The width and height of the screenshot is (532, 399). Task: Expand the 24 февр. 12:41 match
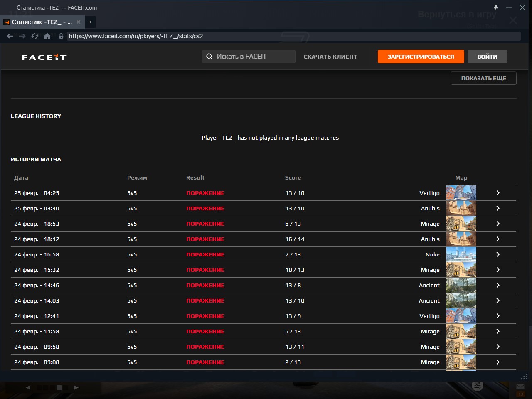(x=498, y=316)
